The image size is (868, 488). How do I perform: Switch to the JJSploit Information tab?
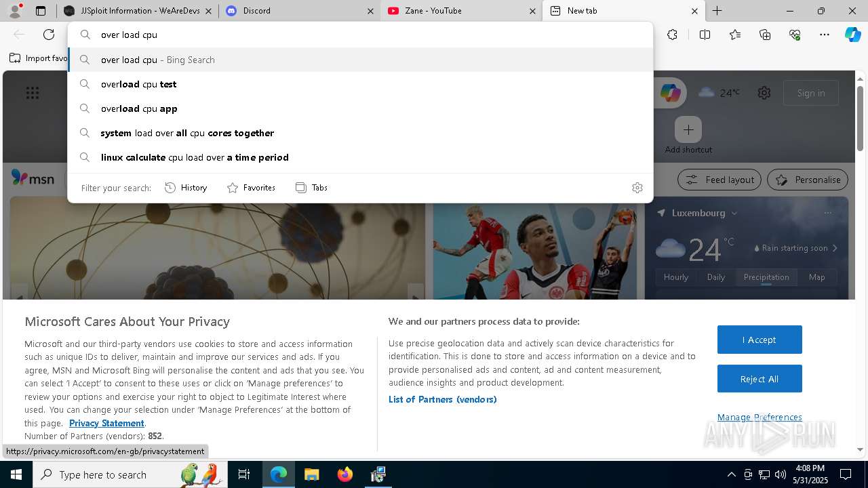click(138, 11)
